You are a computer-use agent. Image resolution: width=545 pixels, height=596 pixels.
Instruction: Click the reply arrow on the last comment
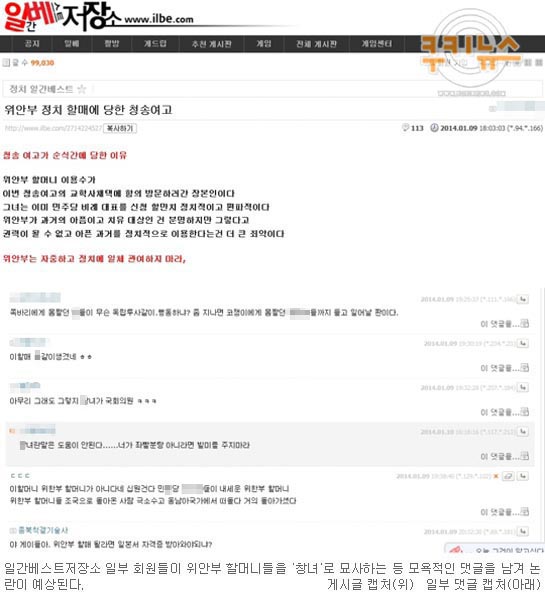523,531
